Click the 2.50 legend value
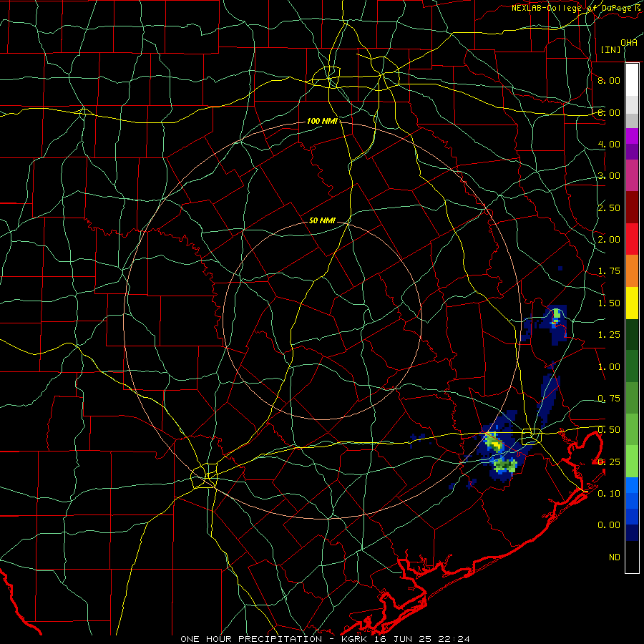 pos(609,208)
